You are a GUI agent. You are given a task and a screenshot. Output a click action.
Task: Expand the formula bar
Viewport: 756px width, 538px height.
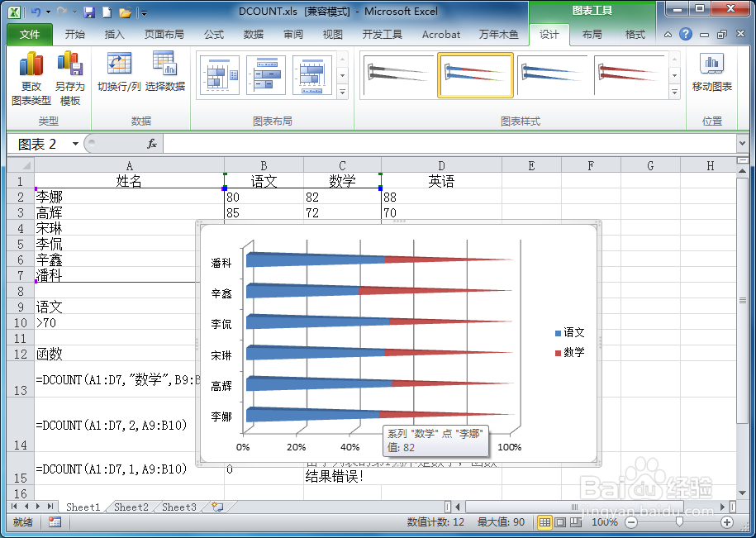pyautogui.click(x=742, y=143)
